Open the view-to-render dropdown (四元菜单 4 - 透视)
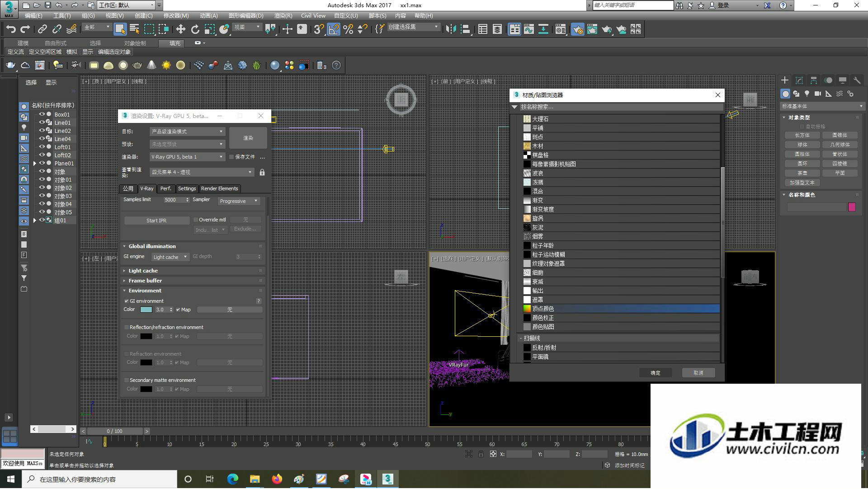This screenshot has height=489, width=868. pyautogui.click(x=202, y=173)
